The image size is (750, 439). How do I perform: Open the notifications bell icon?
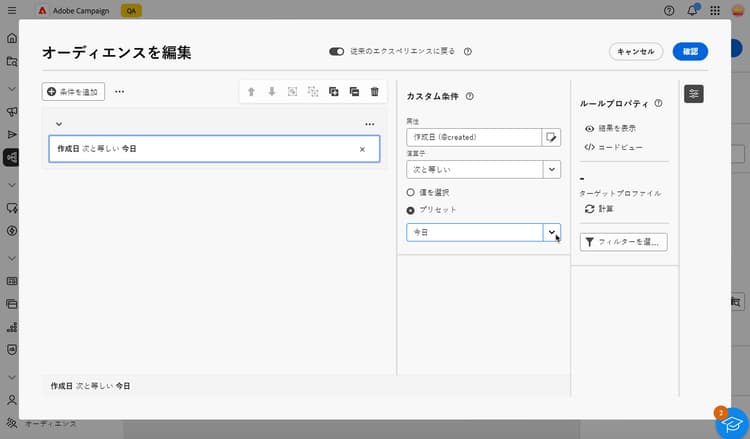692,10
